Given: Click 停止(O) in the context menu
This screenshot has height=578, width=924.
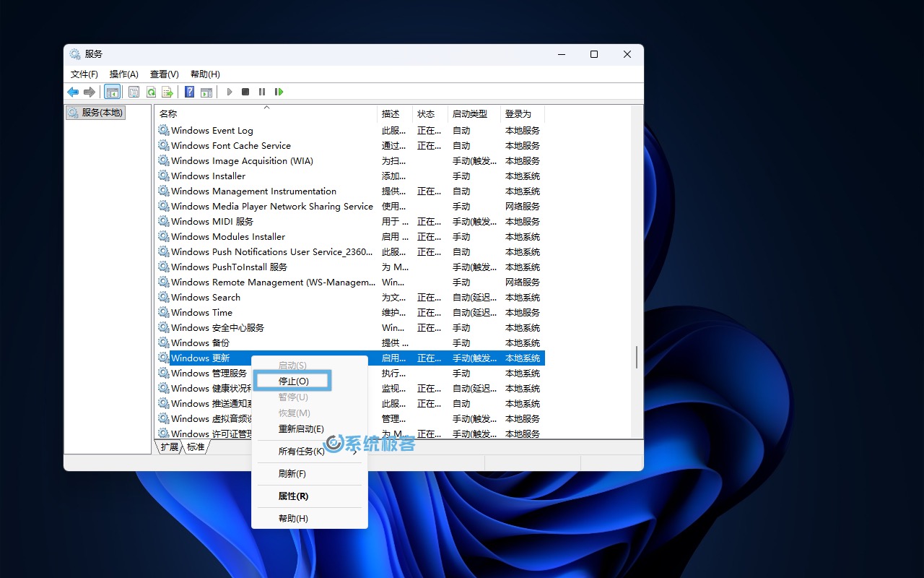Looking at the screenshot, I should 292,381.
